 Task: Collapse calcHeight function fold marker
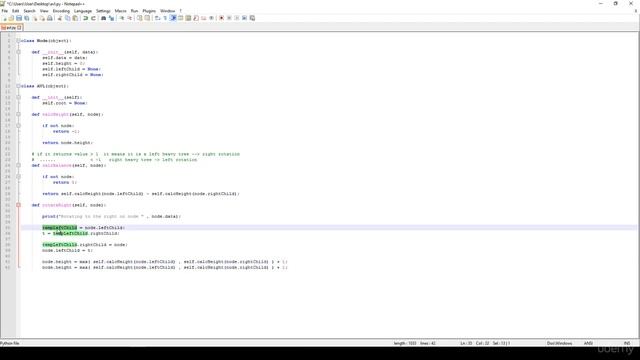(18, 114)
